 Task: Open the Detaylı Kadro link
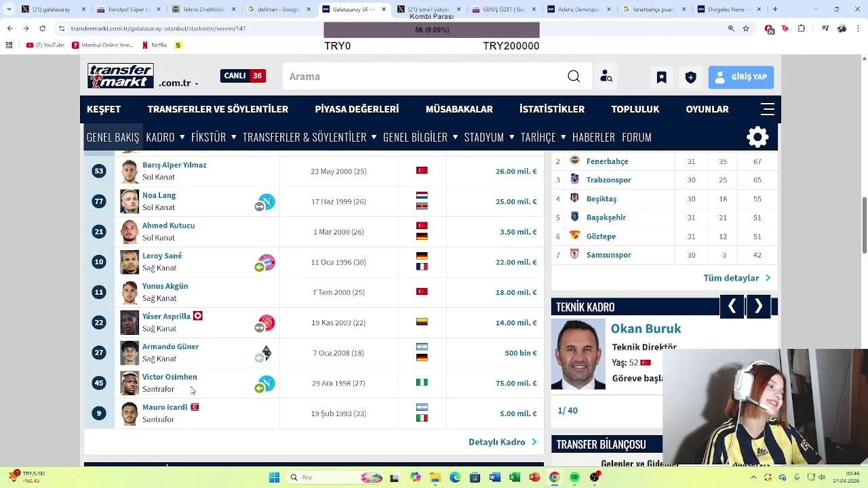pos(502,442)
